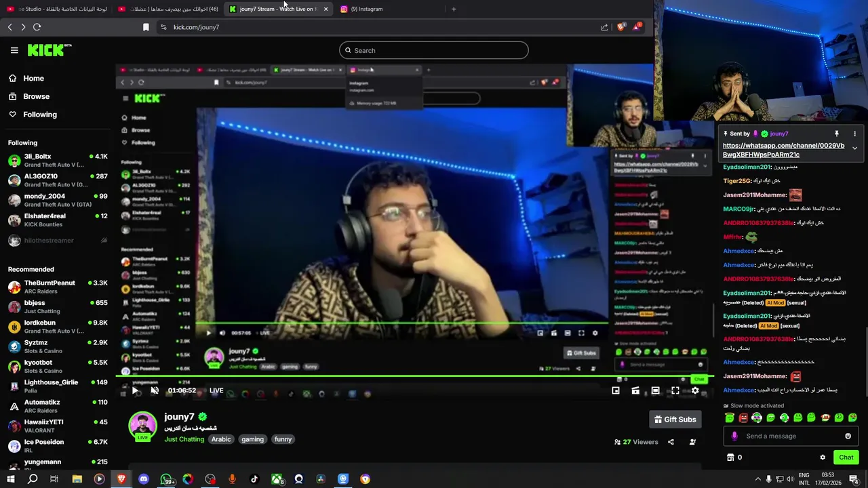Toggle mini player mode icon
The image size is (868, 488).
[x=616, y=390]
